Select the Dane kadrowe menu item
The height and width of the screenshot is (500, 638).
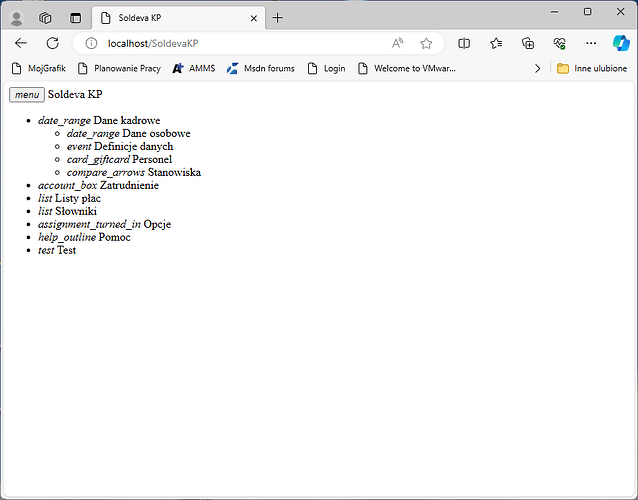coord(126,120)
